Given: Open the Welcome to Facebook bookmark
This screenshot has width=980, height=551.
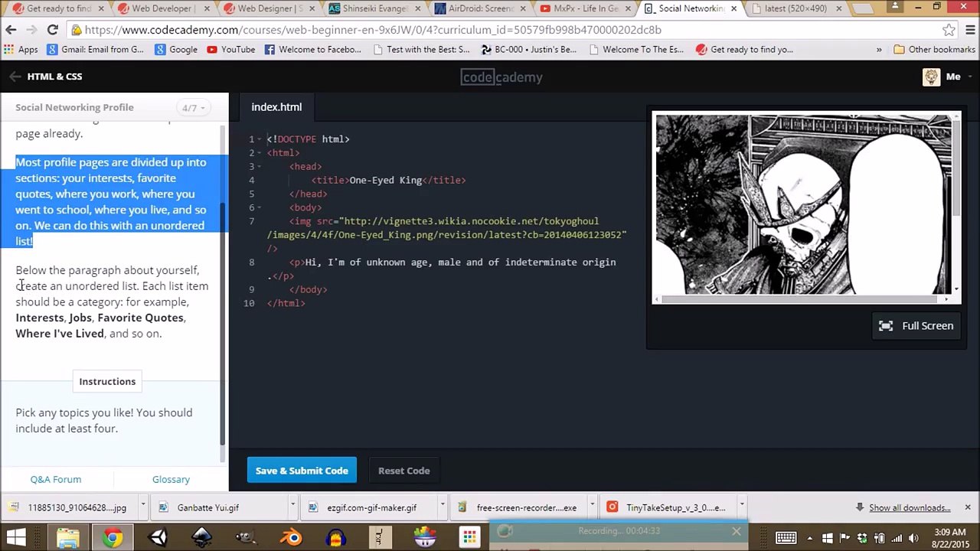Looking at the screenshot, I should pyautogui.click(x=312, y=49).
